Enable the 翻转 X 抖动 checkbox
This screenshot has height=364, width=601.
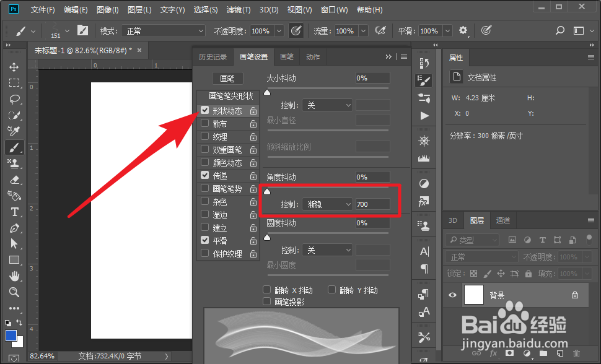(268, 290)
